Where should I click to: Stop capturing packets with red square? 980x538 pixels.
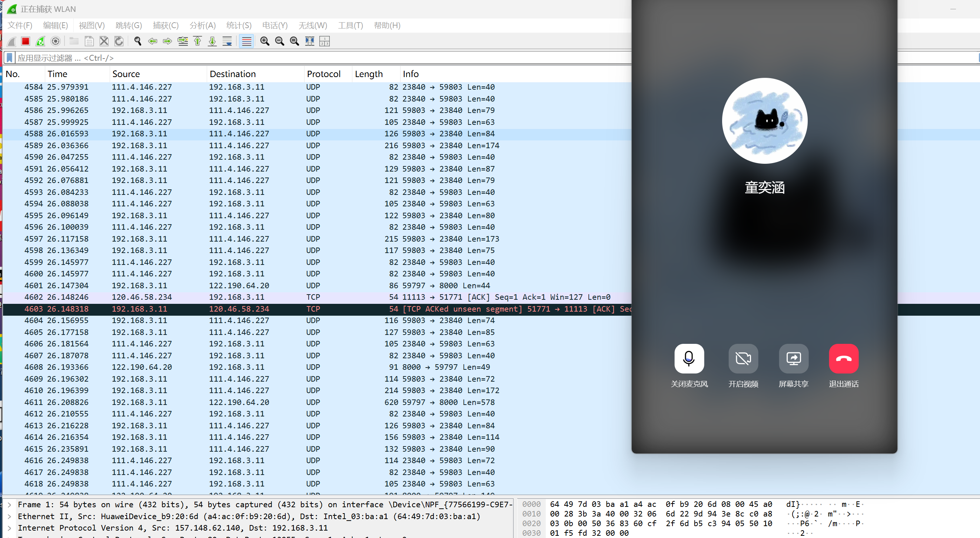(x=26, y=41)
